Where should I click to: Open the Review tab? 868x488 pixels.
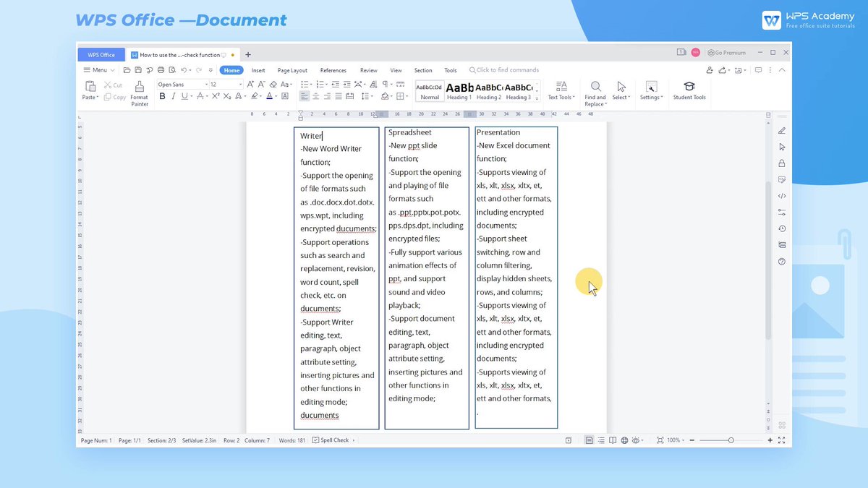coord(369,70)
